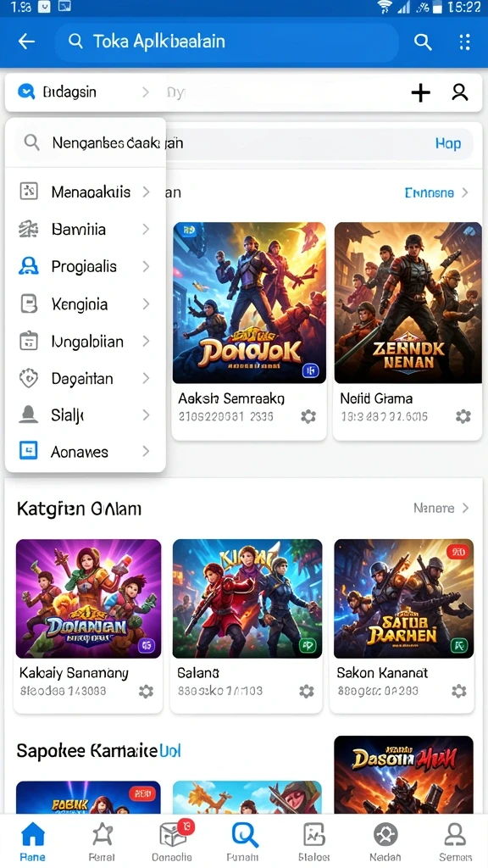Expand the Iungalpiian chevron

146,342
